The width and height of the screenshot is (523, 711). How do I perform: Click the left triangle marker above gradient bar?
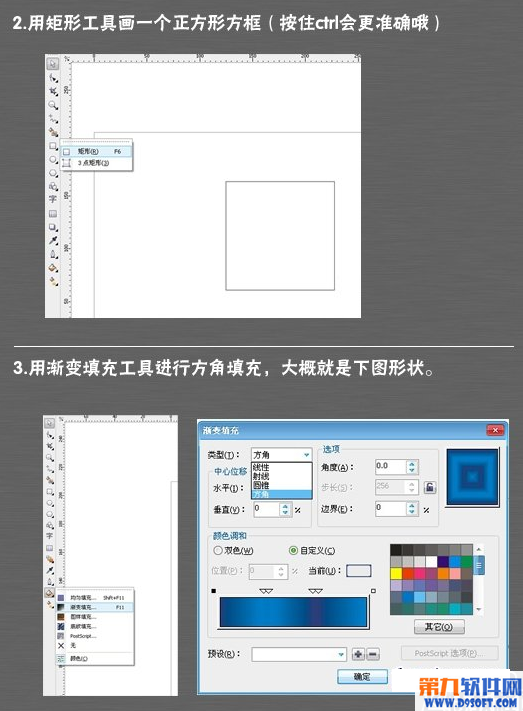coord(266,591)
